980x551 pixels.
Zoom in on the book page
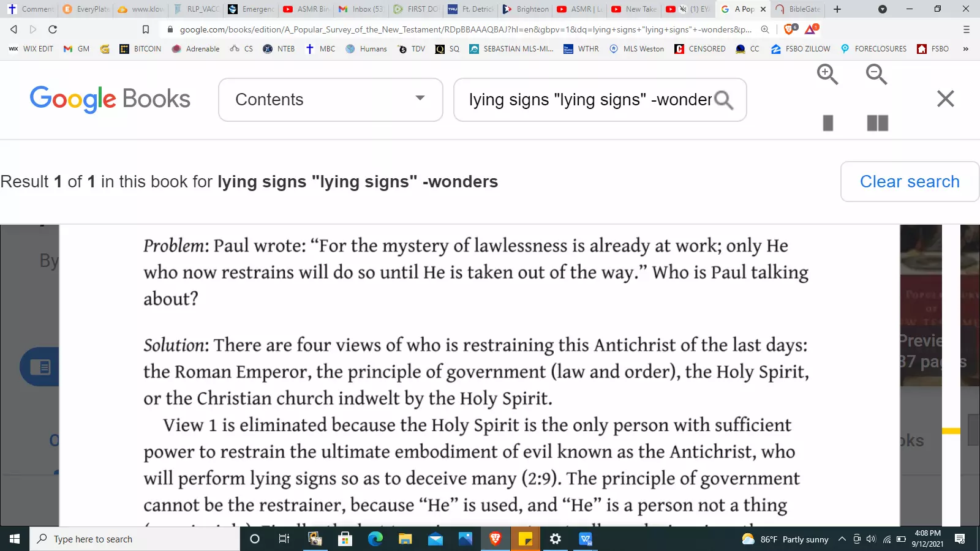click(x=827, y=75)
